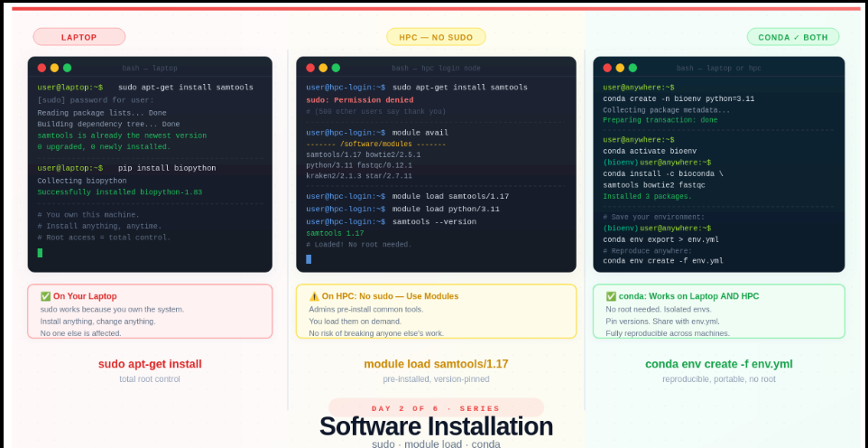Click the checkmark icon beside "conda: Works on Laptop"
Screen dimensions: 868x448
tap(611, 296)
